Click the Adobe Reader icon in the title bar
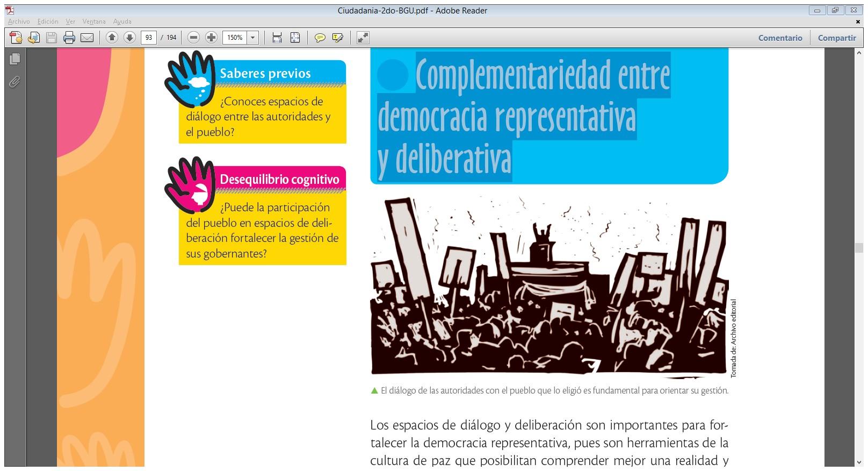The image size is (868, 471). 10,10
